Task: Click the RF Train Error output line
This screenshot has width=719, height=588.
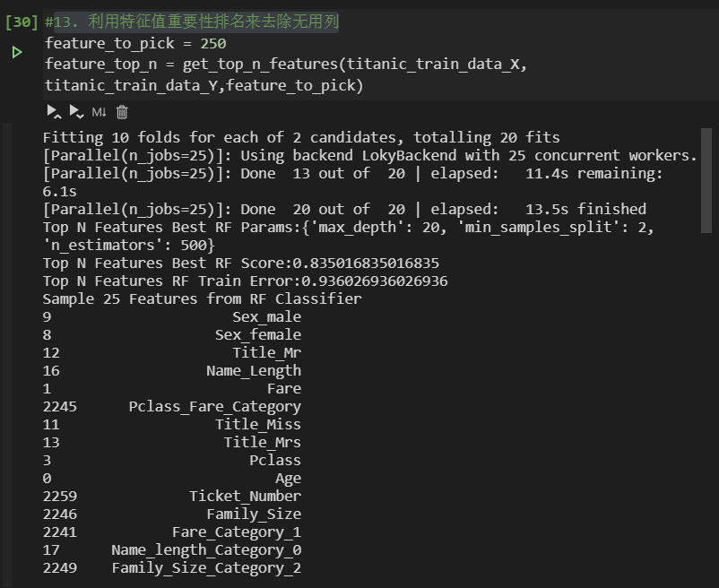Action: pyautogui.click(x=245, y=281)
